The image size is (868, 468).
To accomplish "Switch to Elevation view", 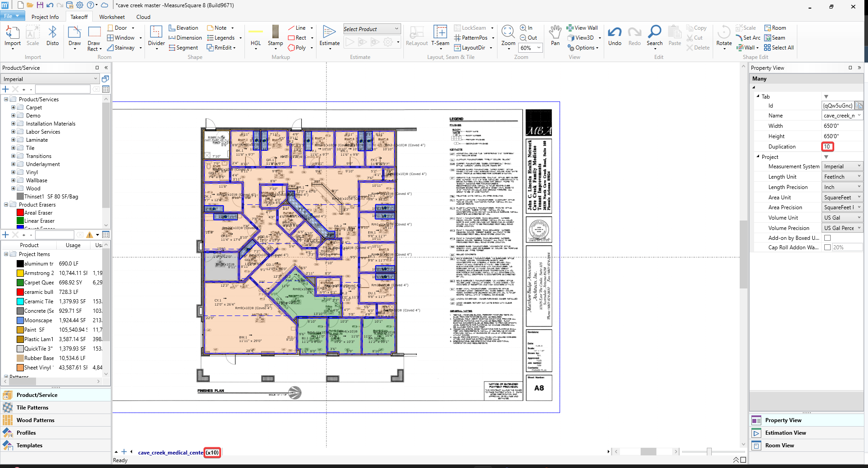I will pos(183,28).
